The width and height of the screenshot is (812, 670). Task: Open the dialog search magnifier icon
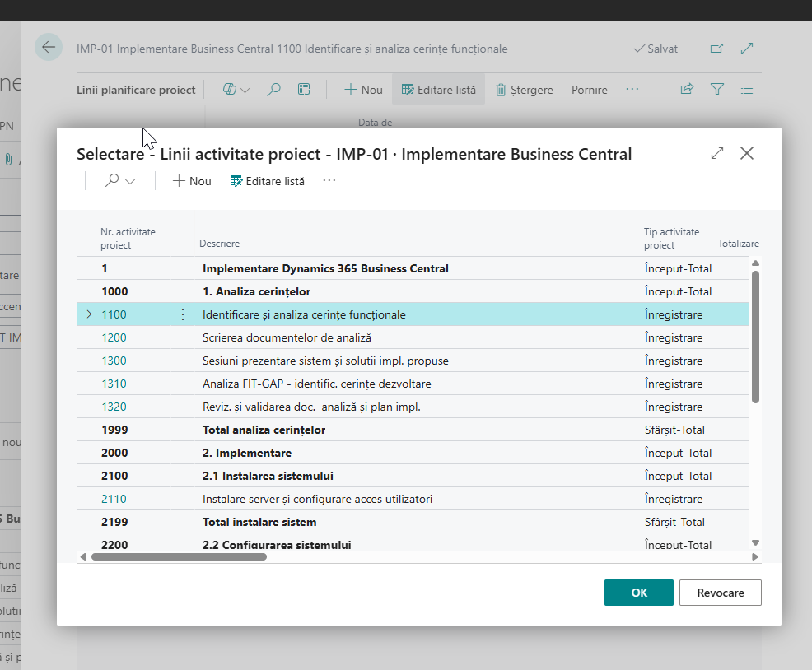[112, 180]
